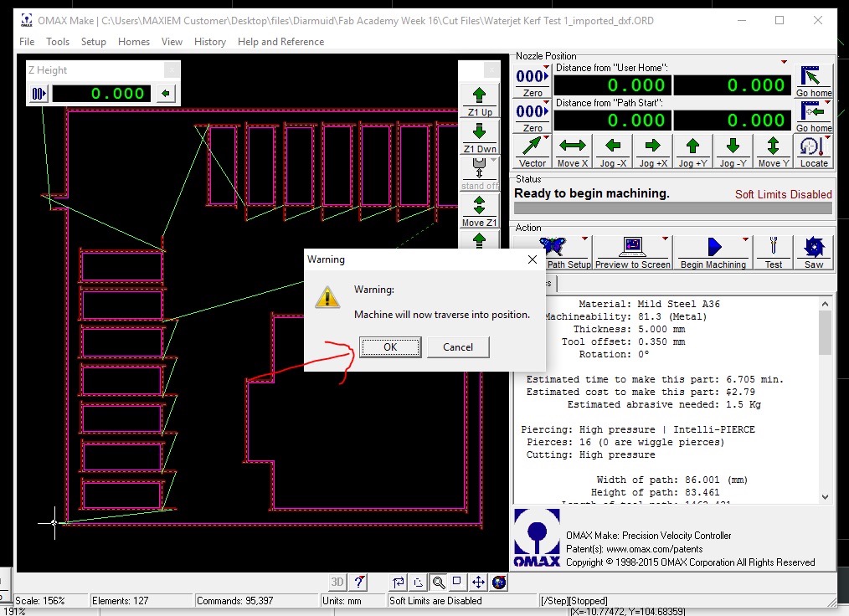
Task: Click 'Units: mm' in status bar
Action: pos(342,601)
